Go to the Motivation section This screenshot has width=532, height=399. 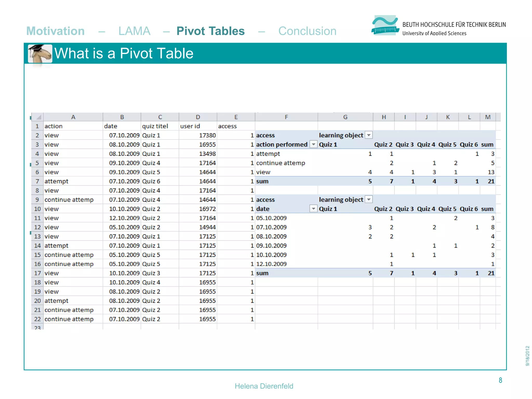click(x=56, y=31)
